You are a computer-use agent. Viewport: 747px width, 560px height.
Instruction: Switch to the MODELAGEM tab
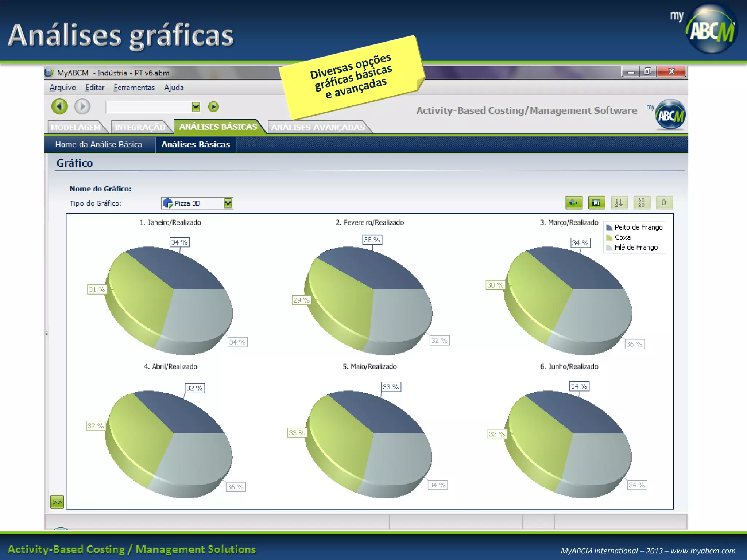click(76, 127)
